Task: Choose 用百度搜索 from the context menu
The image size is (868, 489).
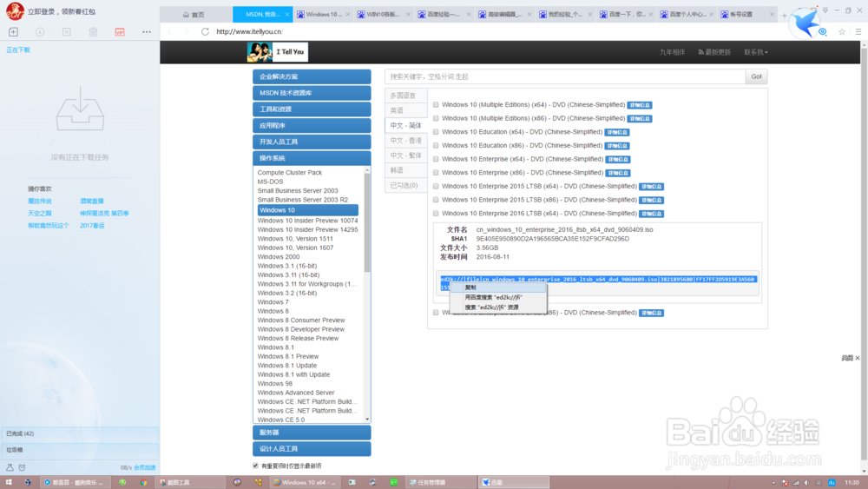Action: click(498, 297)
